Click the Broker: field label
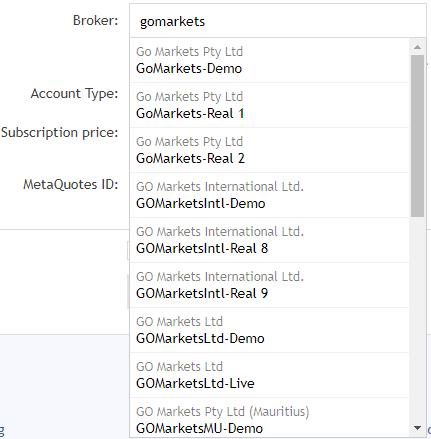Screen dimensions: 431x439 96,21
